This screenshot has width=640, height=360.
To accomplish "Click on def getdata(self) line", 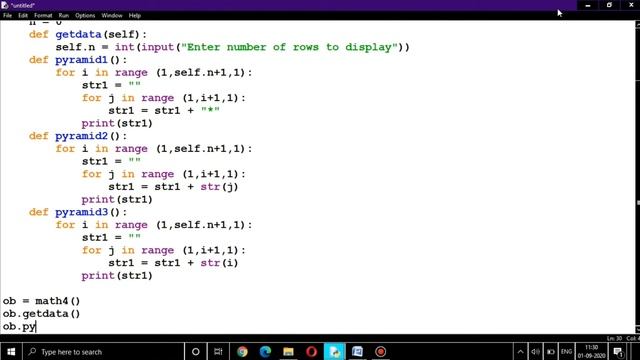I will (x=88, y=34).
